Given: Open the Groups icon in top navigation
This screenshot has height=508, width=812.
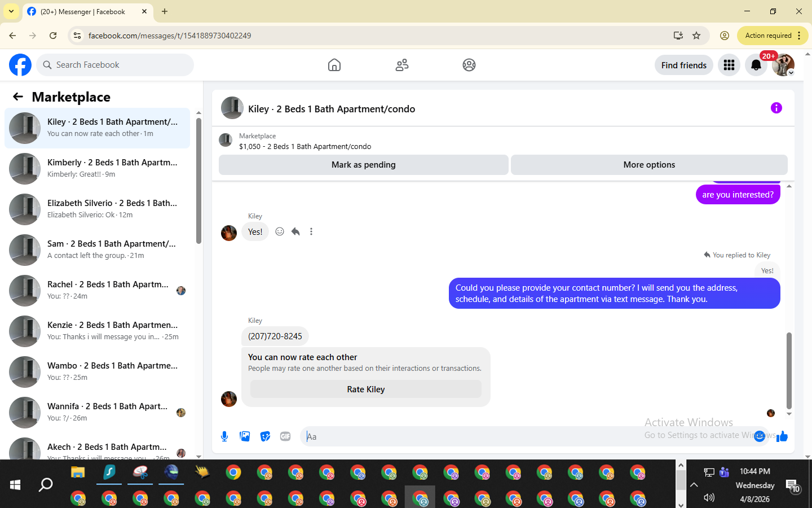Looking at the screenshot, I should [x=469, y=65].
